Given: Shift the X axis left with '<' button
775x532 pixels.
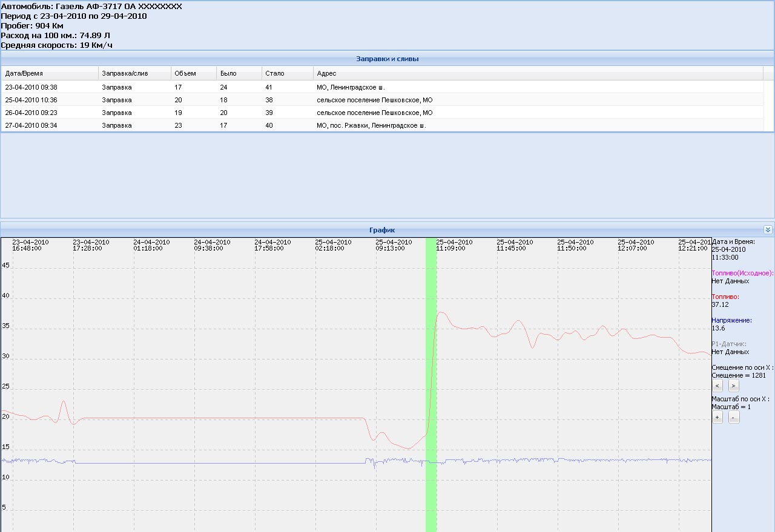Looking at the screenshot, I should tap(717, 386).
